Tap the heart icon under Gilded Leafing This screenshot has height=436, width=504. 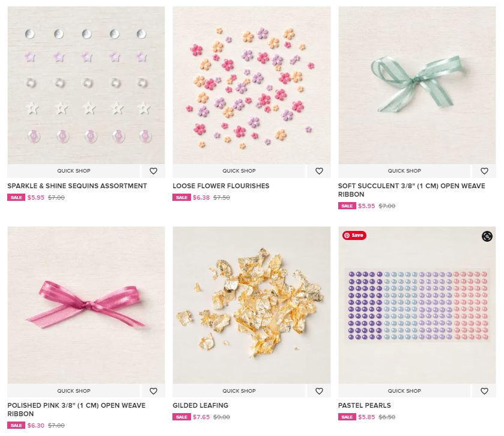(x=319, y=391)
